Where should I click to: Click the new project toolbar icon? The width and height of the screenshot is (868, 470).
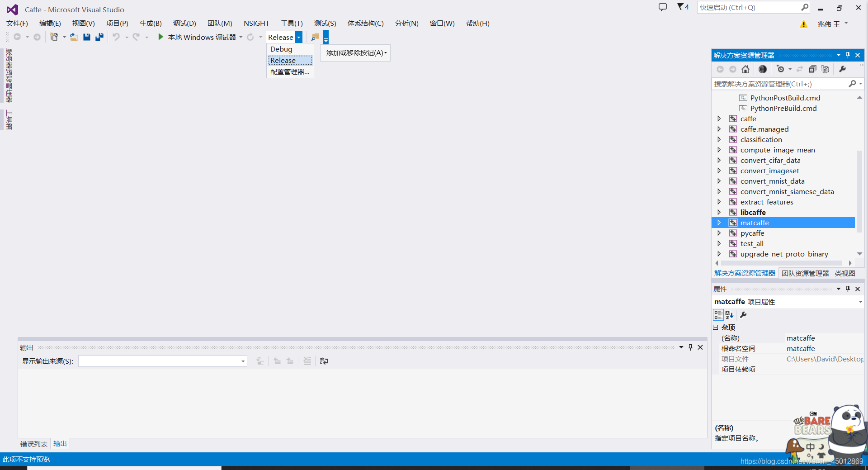pyautogui.click(x=54, y=37)
